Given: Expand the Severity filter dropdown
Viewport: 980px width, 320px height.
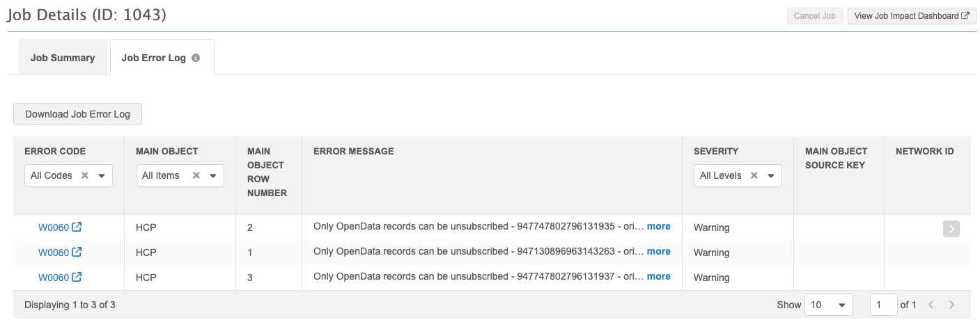Looking at the screenshot, I should pyautogui.click(x=770, y=175).
